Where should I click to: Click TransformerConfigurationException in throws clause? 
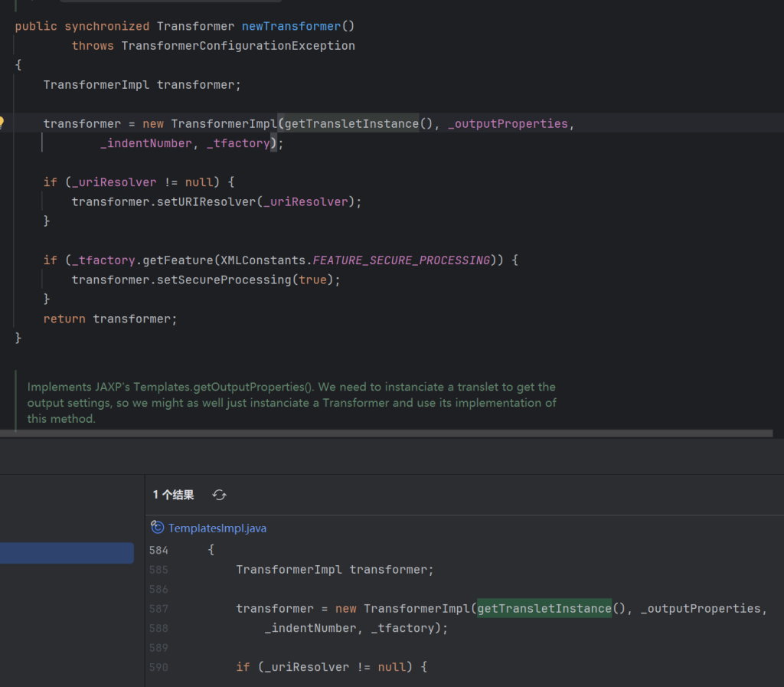(x=237, y=46)
